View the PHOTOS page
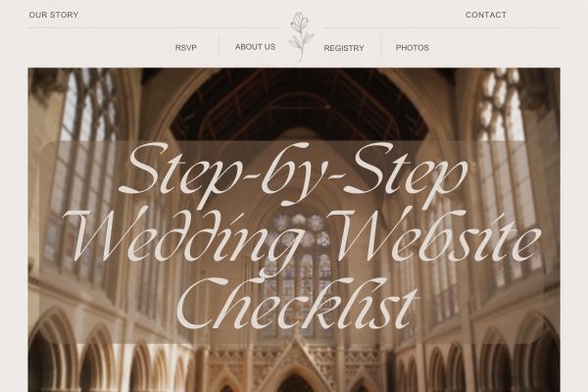This screenshot has width=588, height=392. pyautogui.click(x=413, y=48)
